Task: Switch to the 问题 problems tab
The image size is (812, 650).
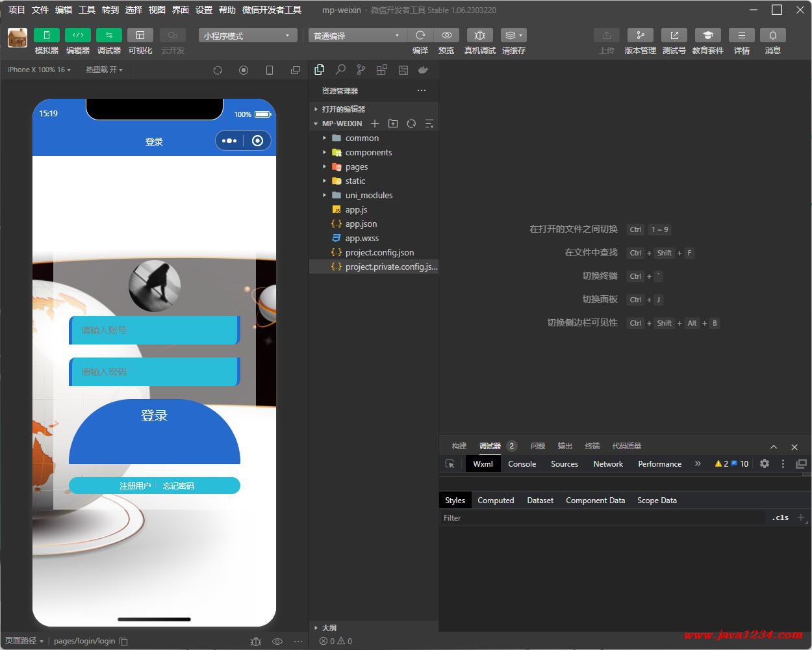Action: (538, 446)
